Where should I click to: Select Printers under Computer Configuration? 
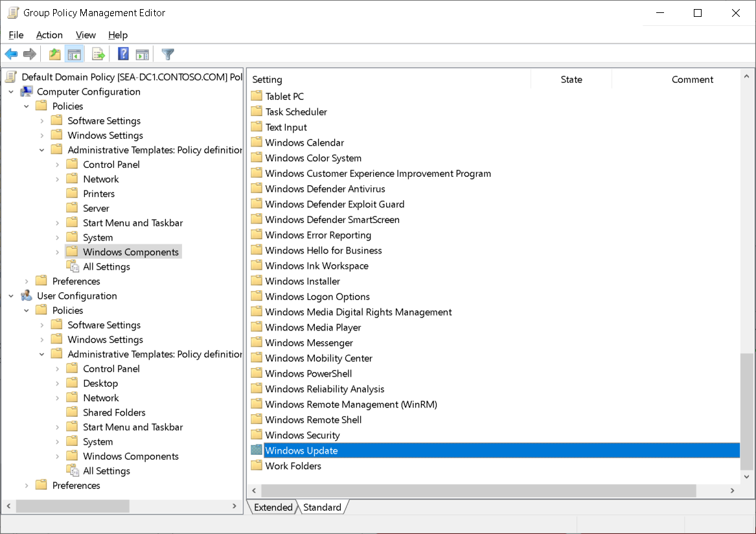[99, 193]
